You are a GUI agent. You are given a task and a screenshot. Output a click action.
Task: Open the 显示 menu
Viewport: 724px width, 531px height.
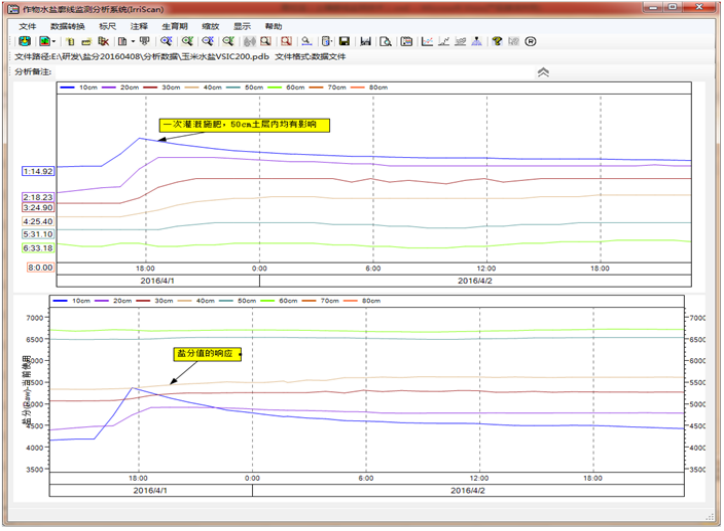click(242, 26)
